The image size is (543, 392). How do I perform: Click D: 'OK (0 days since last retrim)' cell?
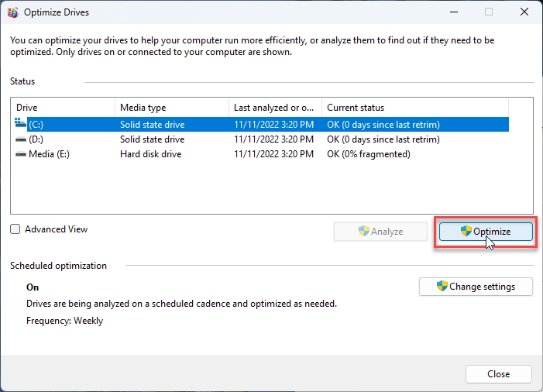coord(383,139)
